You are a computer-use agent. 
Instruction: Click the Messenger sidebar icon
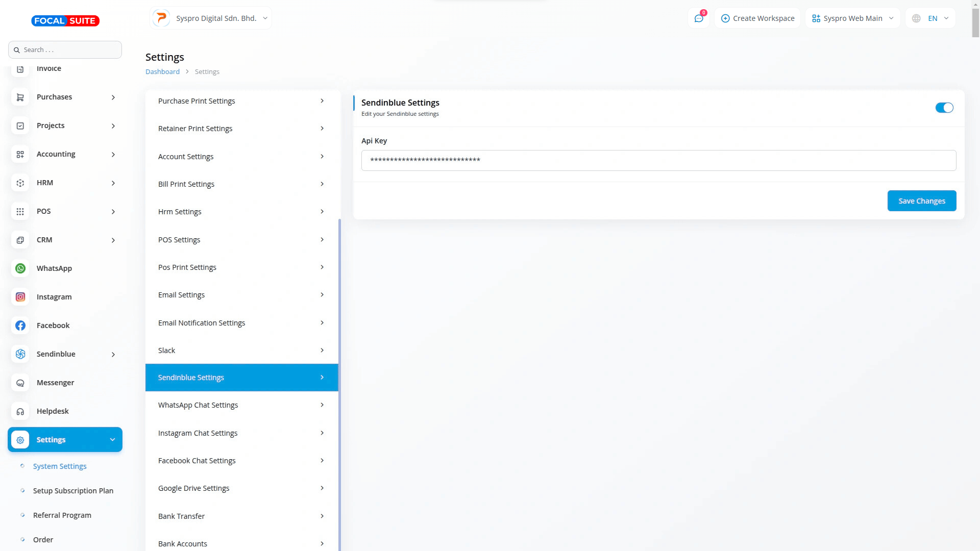click(x=20, y=383)
